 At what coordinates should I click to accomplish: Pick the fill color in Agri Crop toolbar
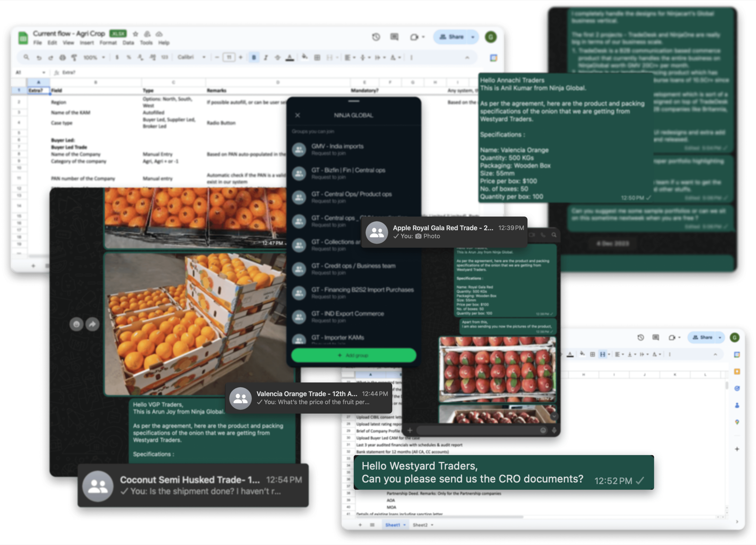305,58
